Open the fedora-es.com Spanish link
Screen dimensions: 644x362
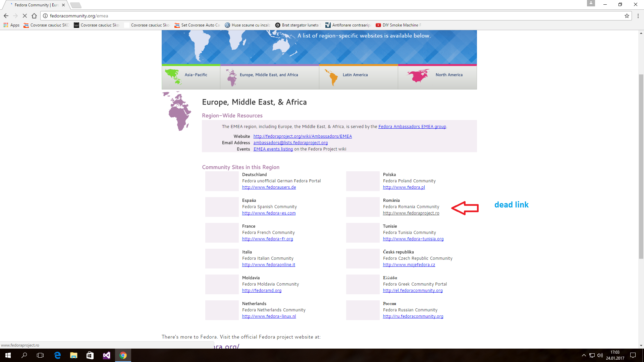click(x=269, y=213)
